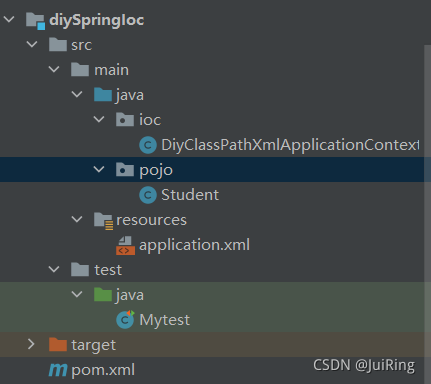Click the diySpringIoc module folder icon
The height and width of the screenshot is (384, 431).
[x=35, y=21]
